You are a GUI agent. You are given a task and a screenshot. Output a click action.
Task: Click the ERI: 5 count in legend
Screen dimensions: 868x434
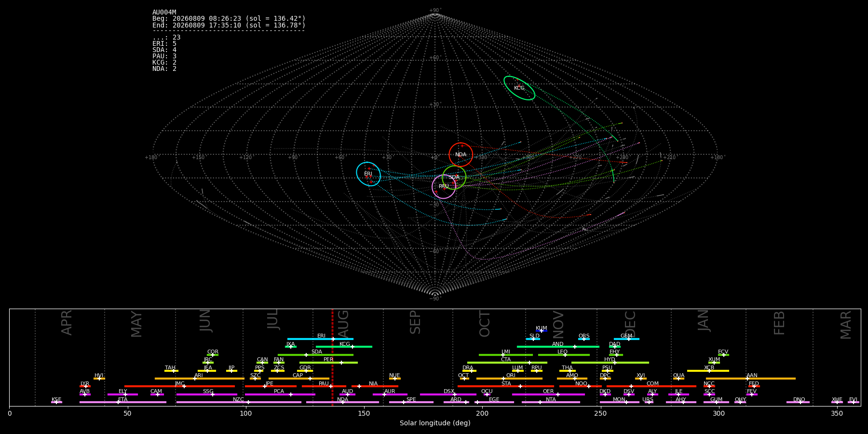pyautogui.click(x=164, y=44)
